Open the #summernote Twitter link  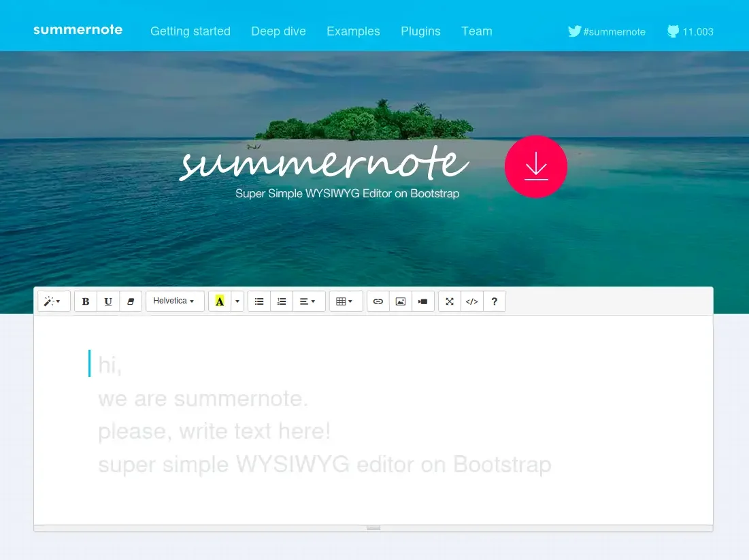pos(607,31)
